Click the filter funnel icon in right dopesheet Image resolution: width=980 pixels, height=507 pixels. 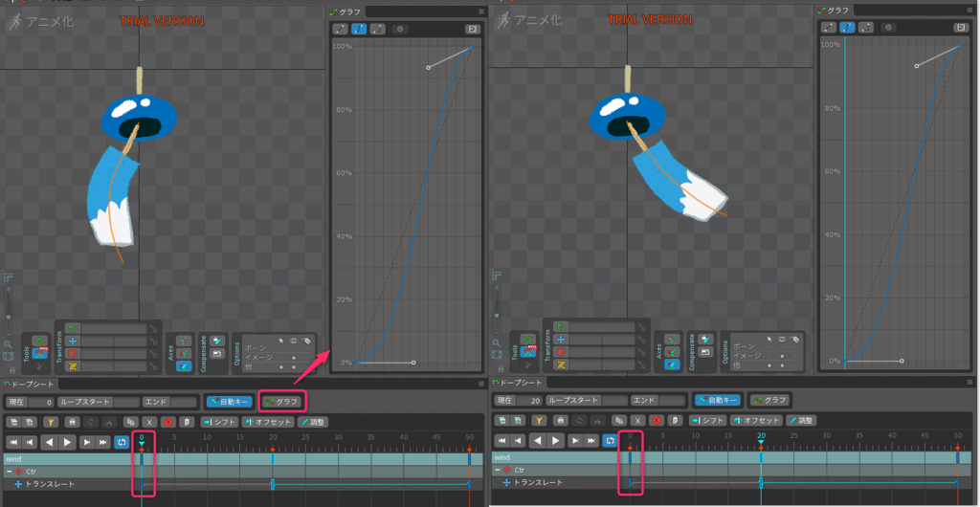tap(540, 420)
